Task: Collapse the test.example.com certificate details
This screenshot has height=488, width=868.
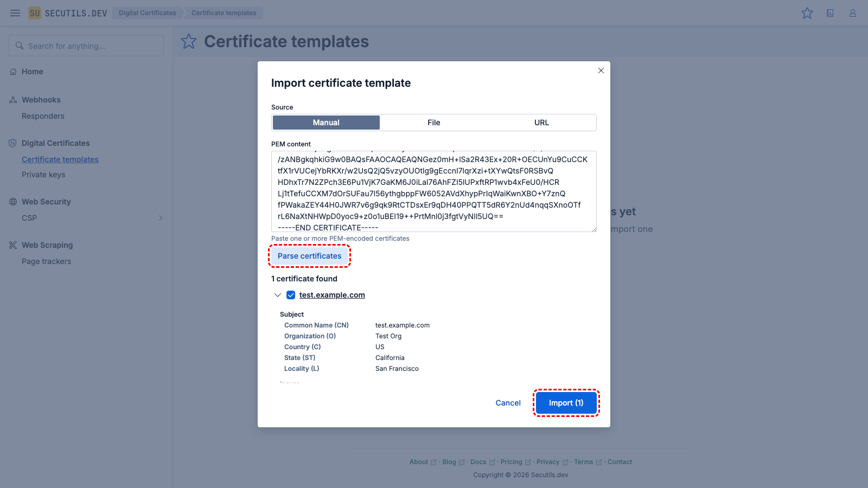Action: click(278, 295)
